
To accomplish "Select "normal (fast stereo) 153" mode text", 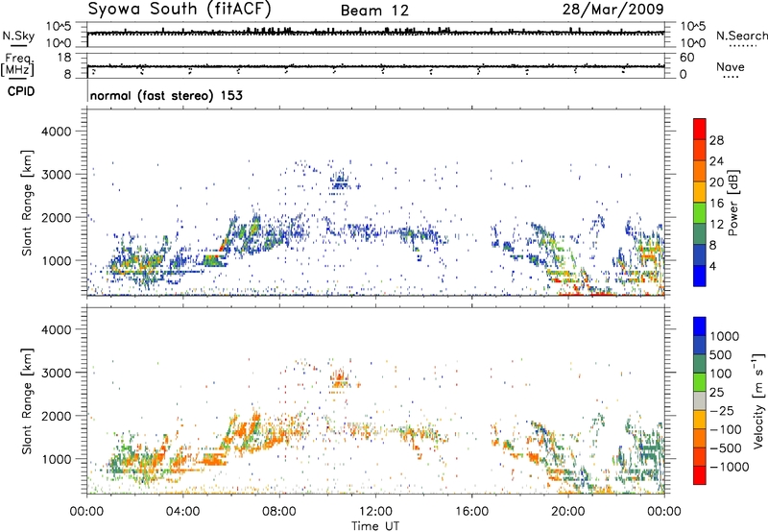I will coord(166,95).
